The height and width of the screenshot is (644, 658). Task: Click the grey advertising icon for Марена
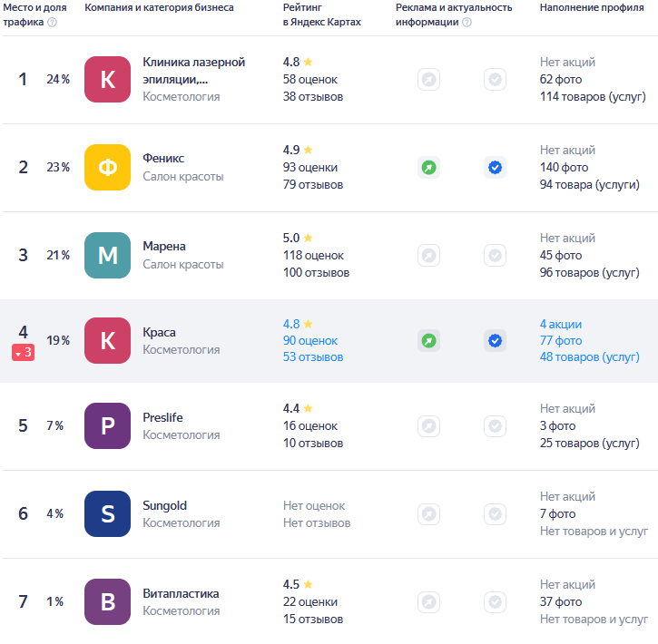[428, 256]
